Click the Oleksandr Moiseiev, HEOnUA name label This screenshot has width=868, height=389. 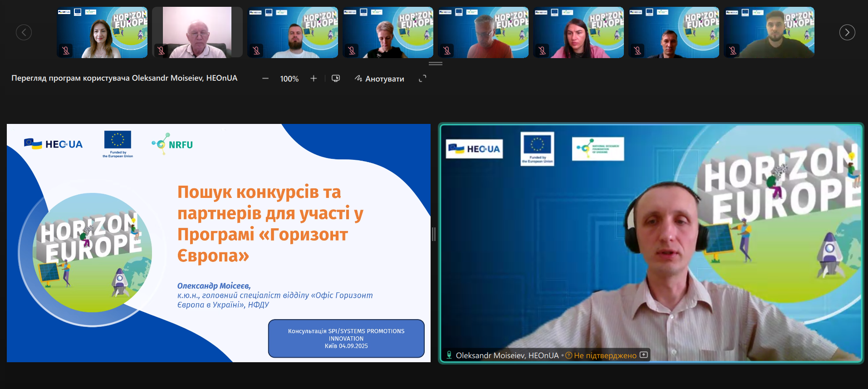click(x=507, y=355)
